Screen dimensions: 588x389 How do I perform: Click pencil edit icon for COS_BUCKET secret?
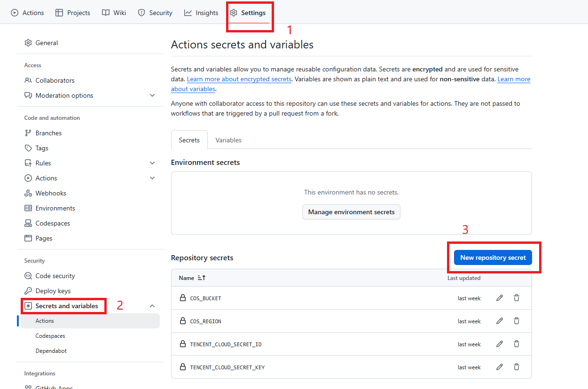(x=500, y=298)
